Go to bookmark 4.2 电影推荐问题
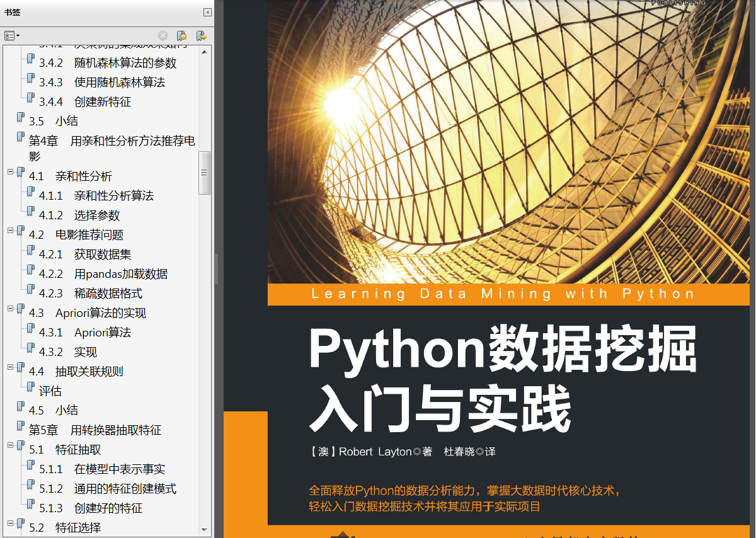Screen dimensions: 756x538 76,235
